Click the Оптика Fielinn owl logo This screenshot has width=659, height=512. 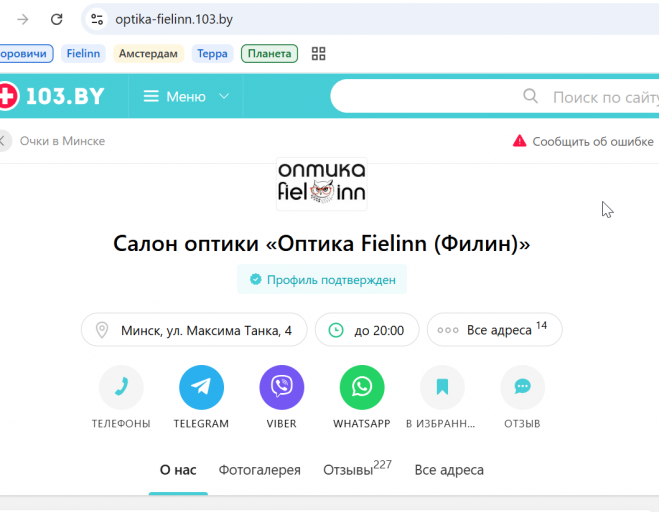(x=322, y=184)
